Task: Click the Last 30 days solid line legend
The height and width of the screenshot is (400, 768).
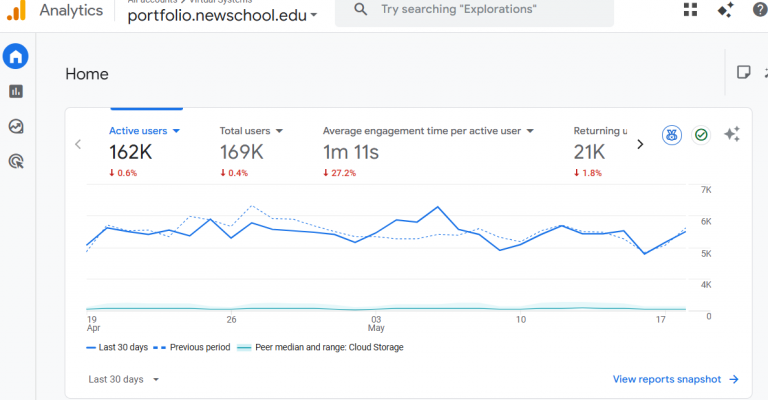Action: tap(117, 347)
